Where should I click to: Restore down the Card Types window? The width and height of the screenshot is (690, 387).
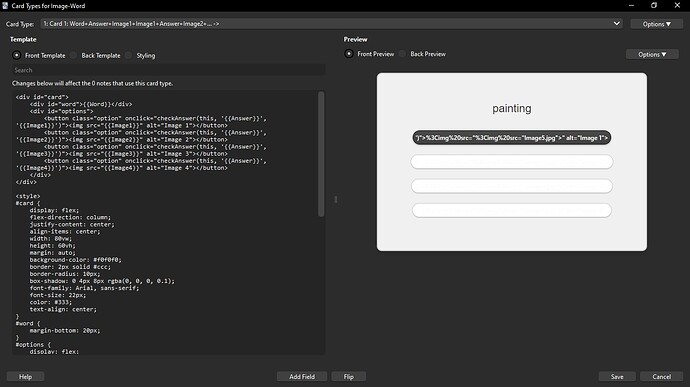[654, 6]
